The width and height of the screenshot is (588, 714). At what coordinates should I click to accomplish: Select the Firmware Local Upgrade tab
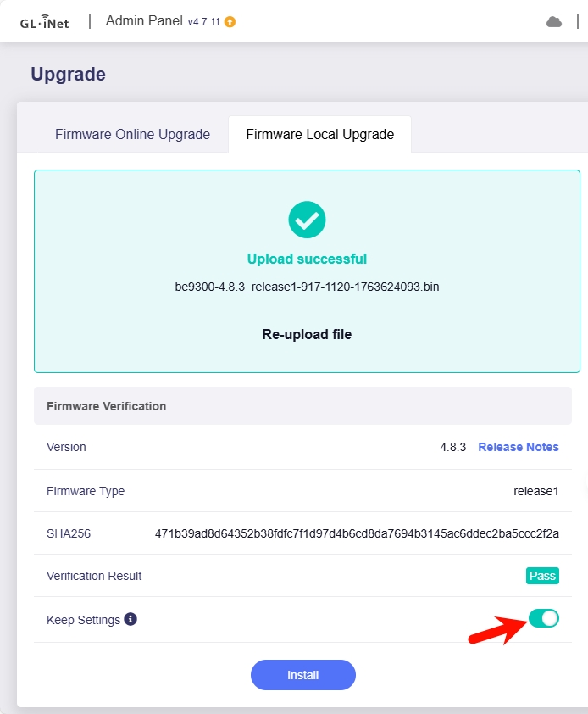pyautogui.click(x=319, y=134)
